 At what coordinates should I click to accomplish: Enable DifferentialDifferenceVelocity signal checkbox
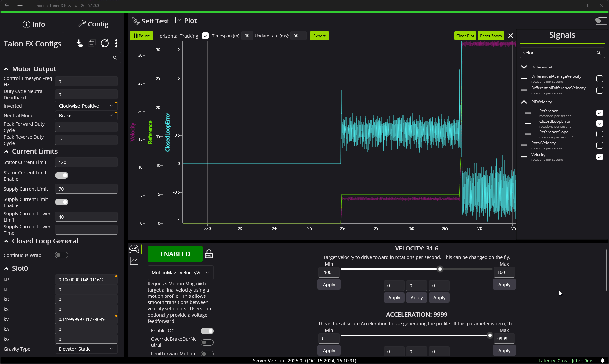point(599,90)
